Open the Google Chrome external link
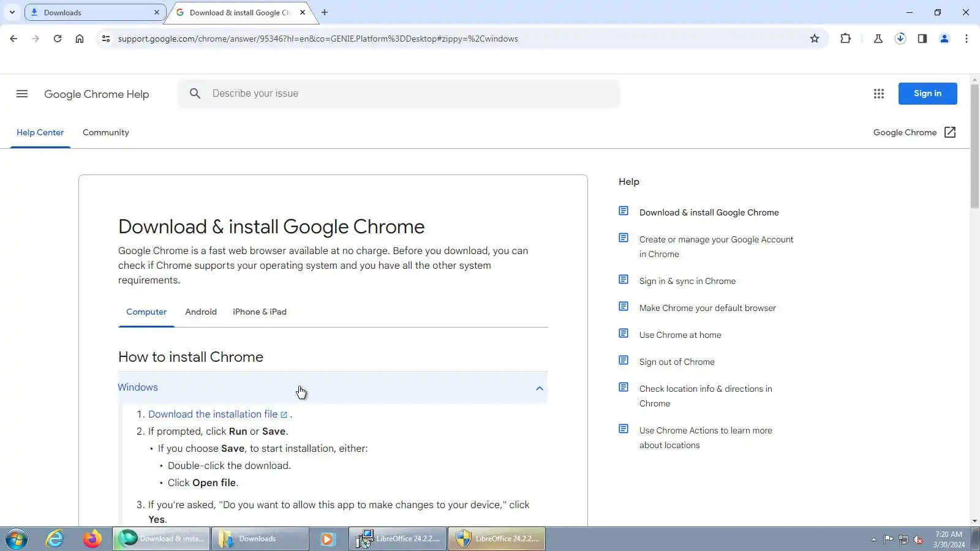 [914, 132]
